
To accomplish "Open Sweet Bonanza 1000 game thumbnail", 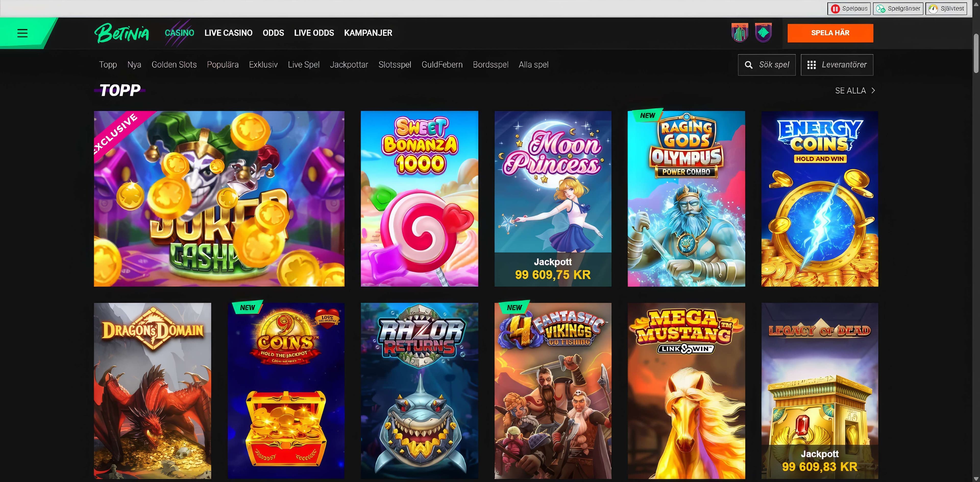I will tap(419, 198).
